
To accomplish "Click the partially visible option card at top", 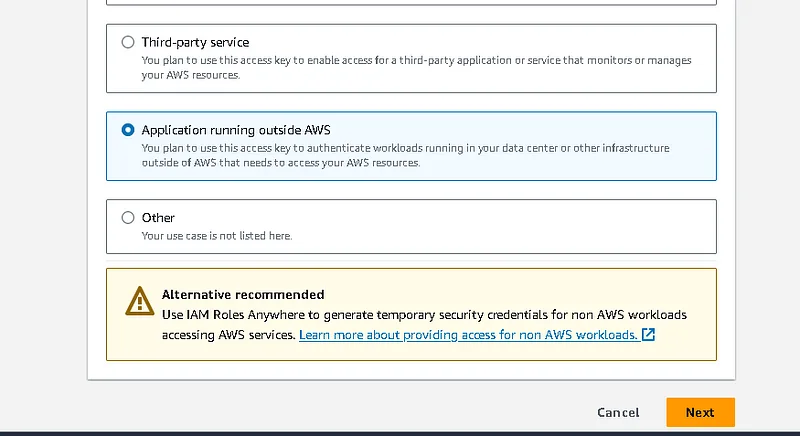I will click(x=411, y=3).
